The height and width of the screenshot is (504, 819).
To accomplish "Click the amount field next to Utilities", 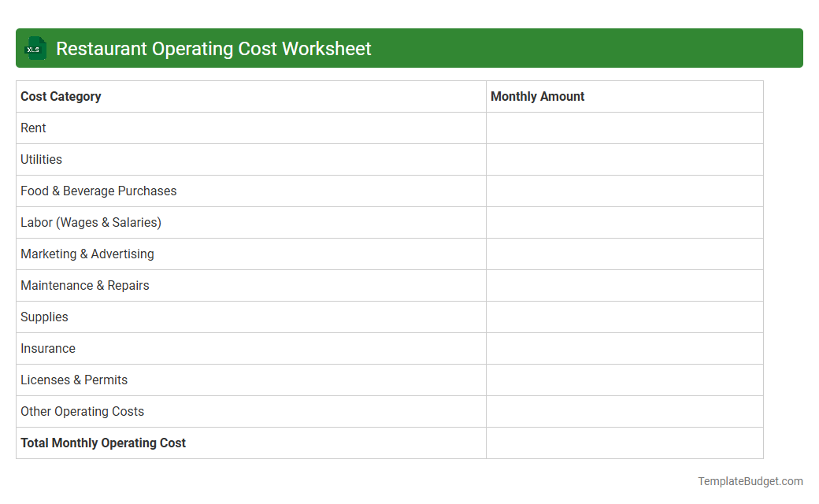I will pos(624,159).
